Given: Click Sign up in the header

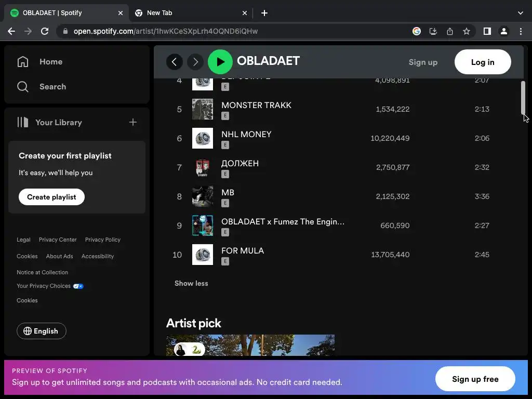Looking at the screenshot, I should (423, 62).
